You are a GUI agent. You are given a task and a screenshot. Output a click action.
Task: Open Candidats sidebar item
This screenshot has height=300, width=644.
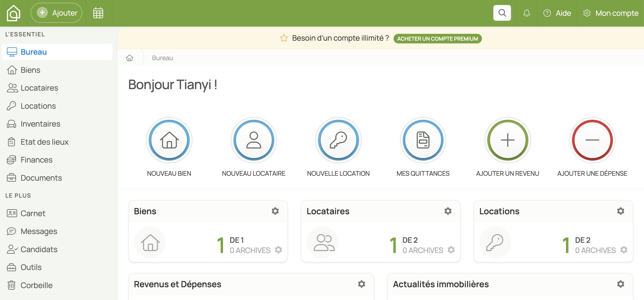click(x=57, y=249)
